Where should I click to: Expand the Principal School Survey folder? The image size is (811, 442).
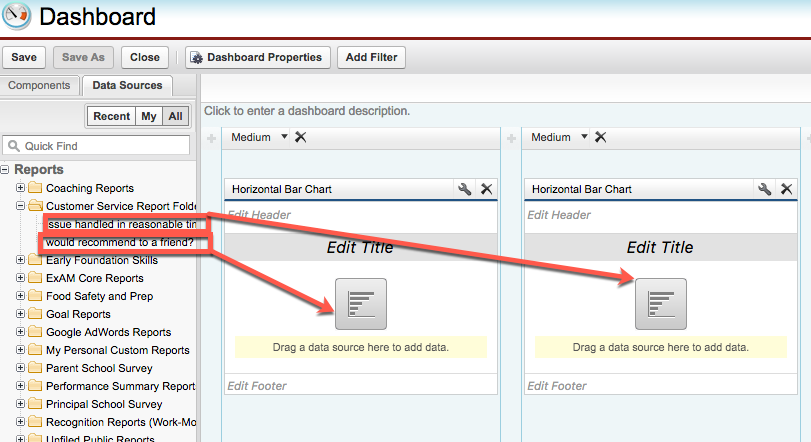click(x=20, y=404)
